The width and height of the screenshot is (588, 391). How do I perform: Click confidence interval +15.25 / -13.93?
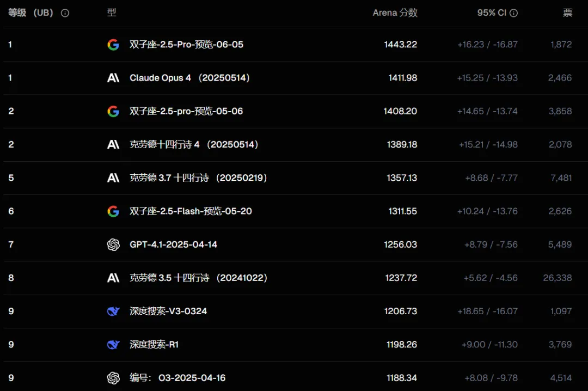coord(487,78)
